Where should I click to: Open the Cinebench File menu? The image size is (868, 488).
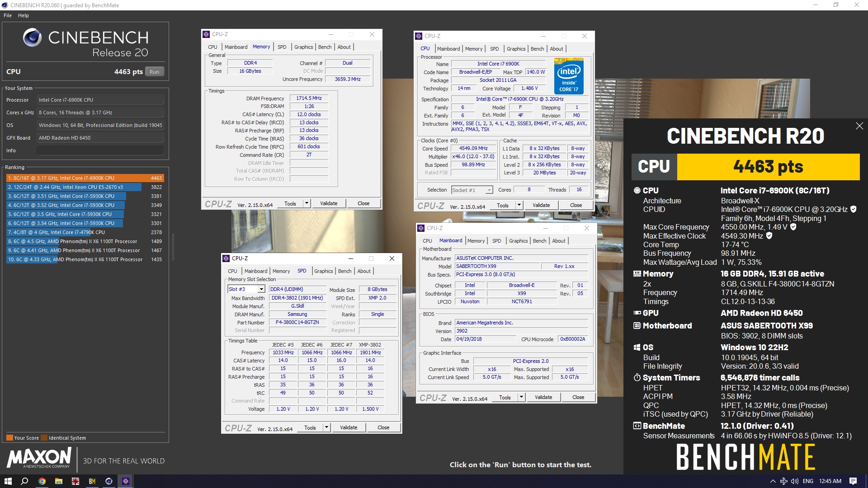tap(8, 15)
